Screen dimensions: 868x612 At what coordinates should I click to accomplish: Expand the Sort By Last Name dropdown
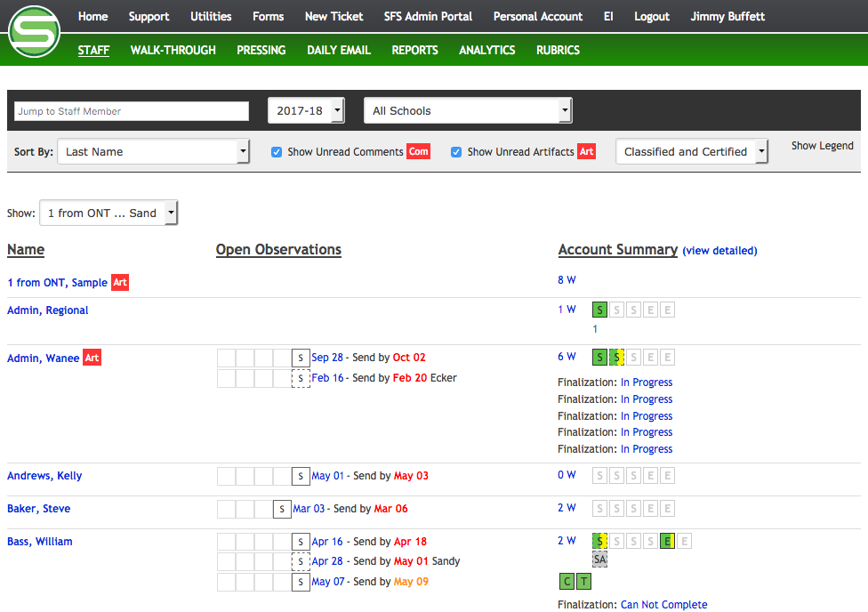point(153,152)
